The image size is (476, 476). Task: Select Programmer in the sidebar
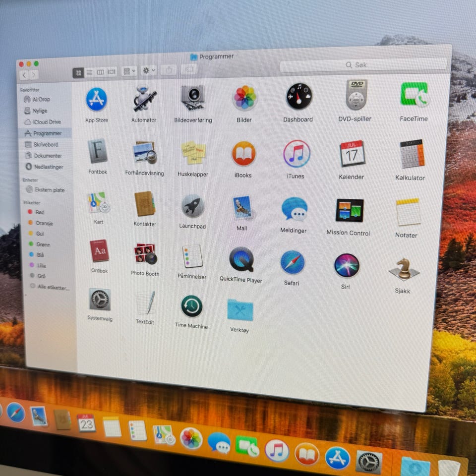coord(45,133)
